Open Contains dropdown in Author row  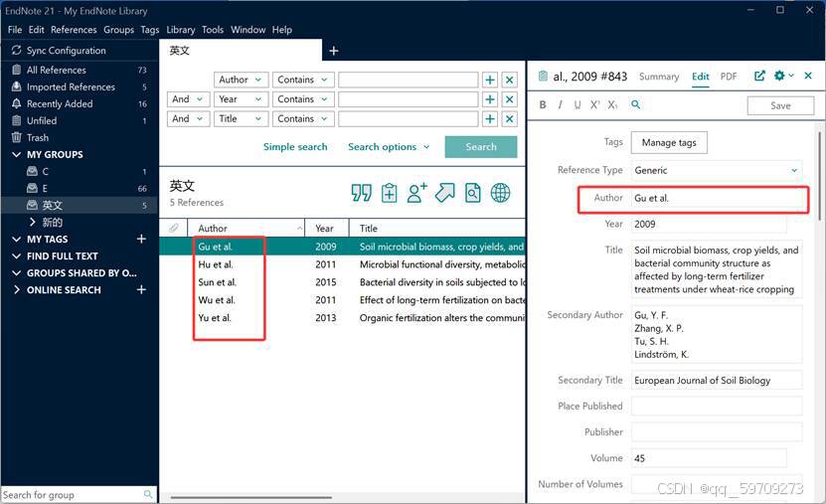(x=303, y=80)
